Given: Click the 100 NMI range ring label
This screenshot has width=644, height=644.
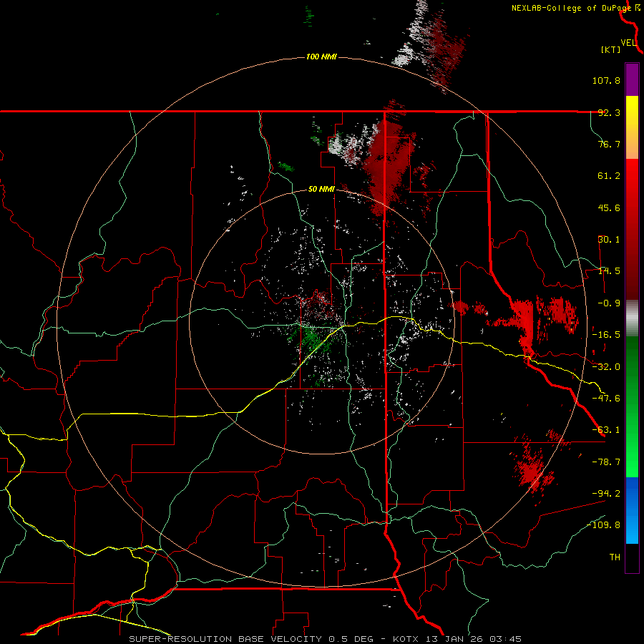Looking at the screenshot, I should [x=321, y=57].
